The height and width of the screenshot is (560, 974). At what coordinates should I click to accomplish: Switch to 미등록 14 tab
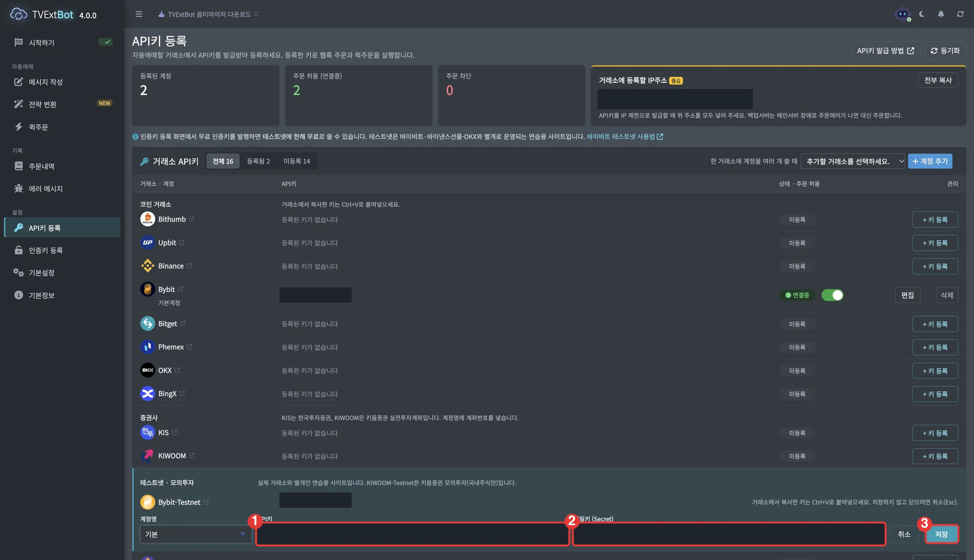(297, 161)
